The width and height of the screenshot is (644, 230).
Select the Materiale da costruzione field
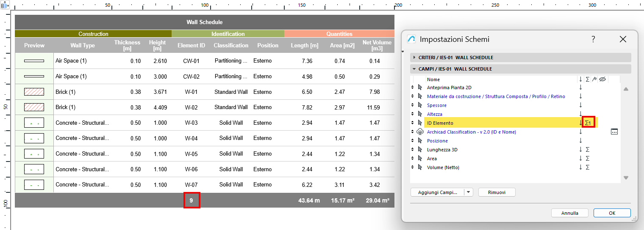pyautogui.click(x=496, y=96)
